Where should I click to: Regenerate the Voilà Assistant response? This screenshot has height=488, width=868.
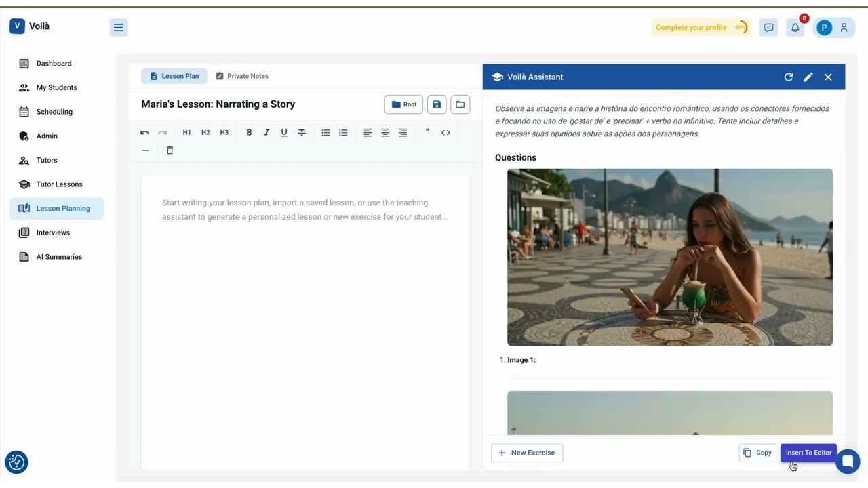[x=789, y=77]
